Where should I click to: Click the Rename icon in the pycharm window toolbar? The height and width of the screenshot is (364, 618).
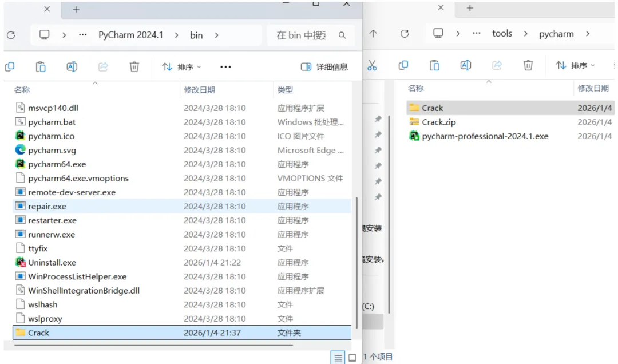(465, 65)
